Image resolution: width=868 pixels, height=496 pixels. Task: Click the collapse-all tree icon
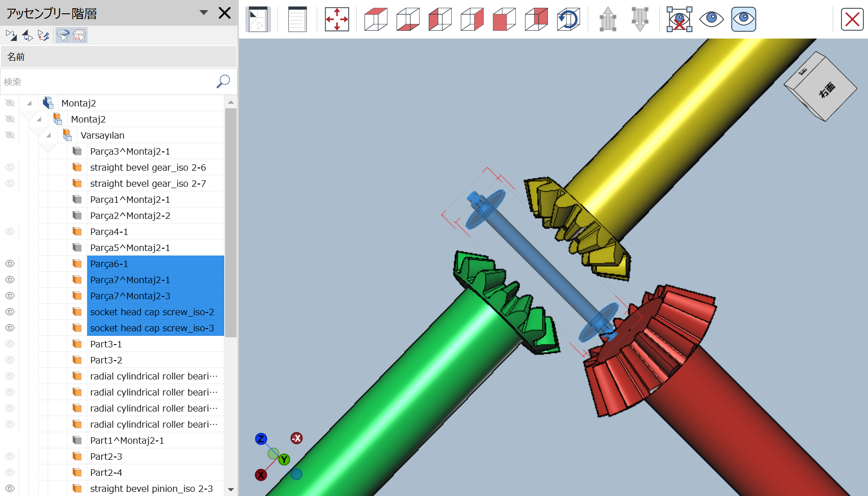tap(27, 35)
